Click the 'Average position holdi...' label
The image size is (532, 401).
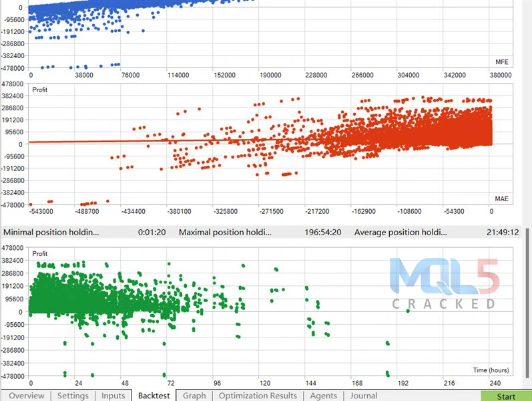[x=401, y=232]
